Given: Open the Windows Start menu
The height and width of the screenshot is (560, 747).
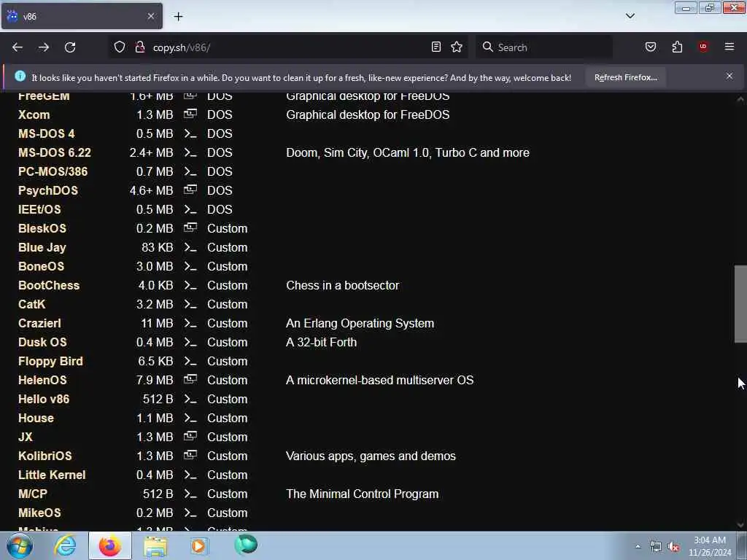Looking at the screenshot, I should (x=20, y=545).
